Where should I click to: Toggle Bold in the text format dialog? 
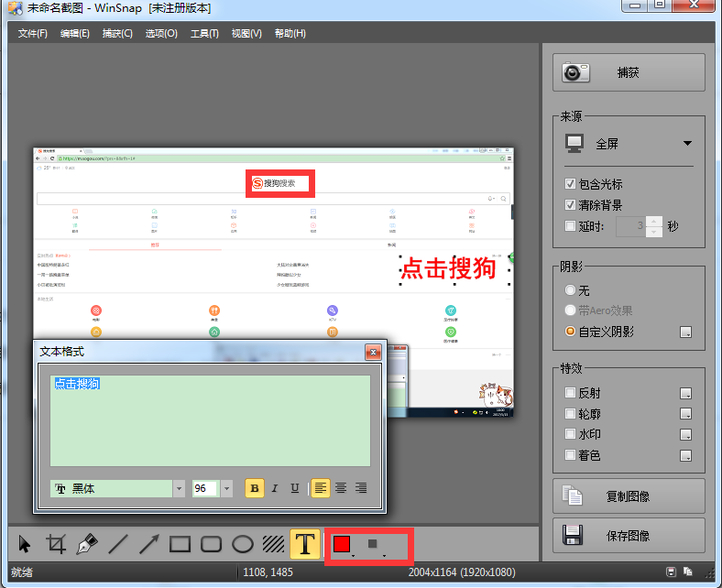(x=255, y=488)
